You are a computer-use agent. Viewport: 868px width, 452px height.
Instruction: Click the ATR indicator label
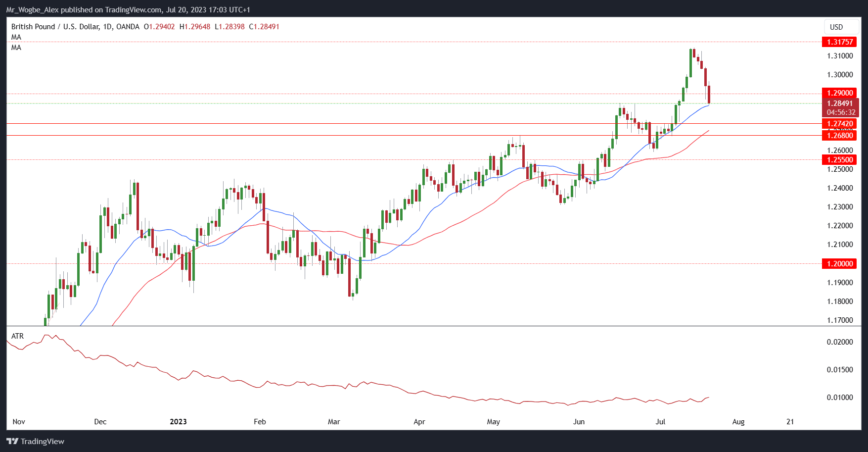(x=17, y=336)
